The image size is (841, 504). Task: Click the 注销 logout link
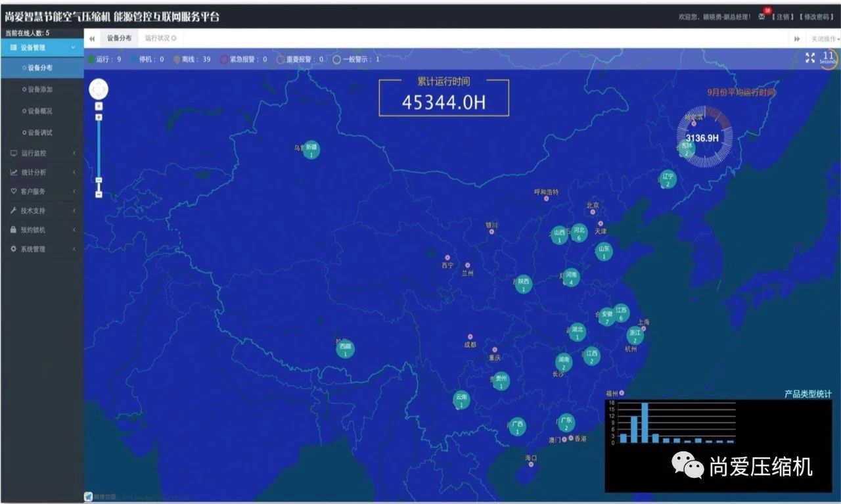click(783, 16)
